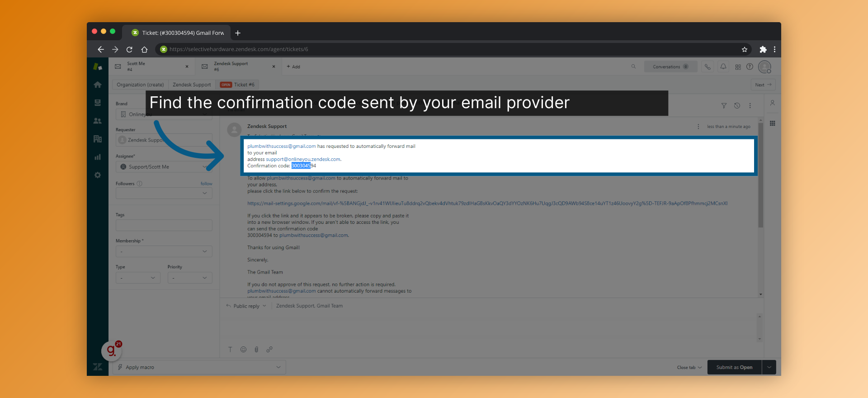Click the browser forward arrow

pyautogui.click(x=115, y=49)
